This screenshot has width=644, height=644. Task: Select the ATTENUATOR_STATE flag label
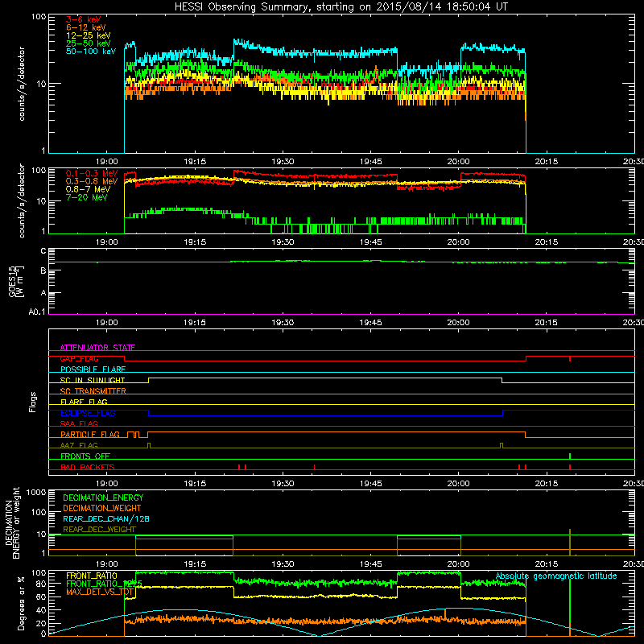(97, 348)
